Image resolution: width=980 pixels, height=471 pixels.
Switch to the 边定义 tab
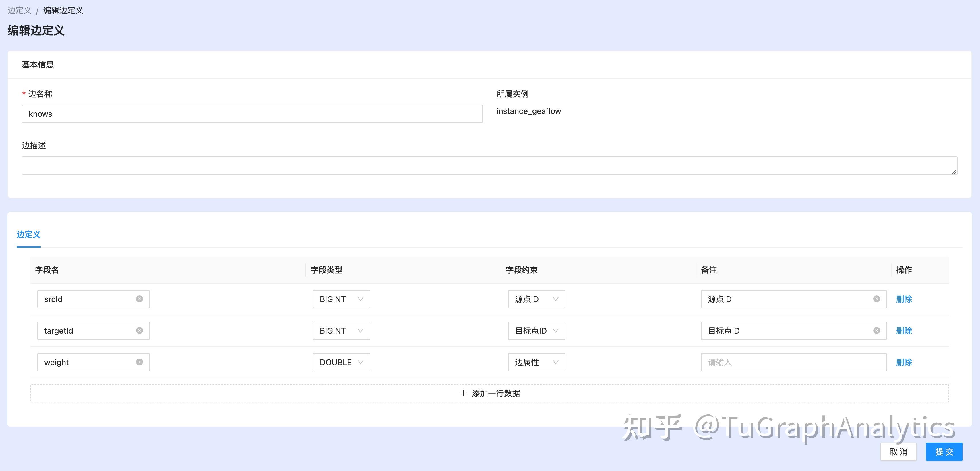(28, 235)
